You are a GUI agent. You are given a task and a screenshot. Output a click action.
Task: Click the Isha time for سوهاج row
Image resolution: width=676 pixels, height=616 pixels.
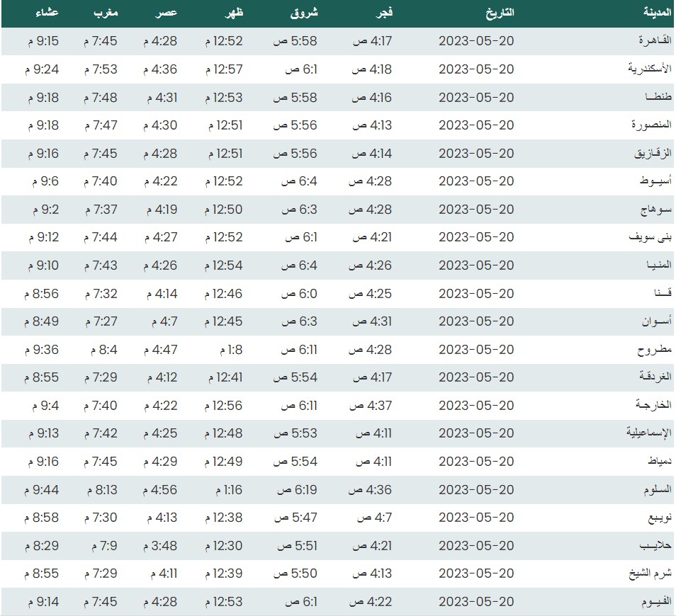coord(43,210)
